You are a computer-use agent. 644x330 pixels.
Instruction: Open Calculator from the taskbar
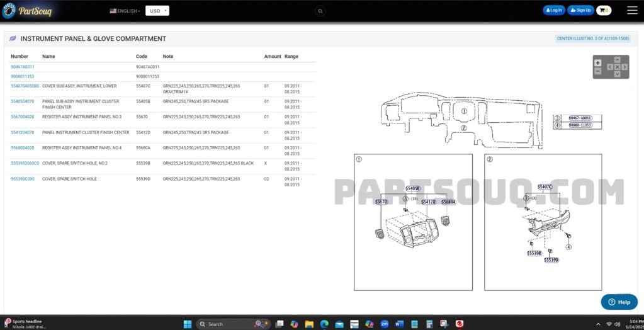[429, 324]
